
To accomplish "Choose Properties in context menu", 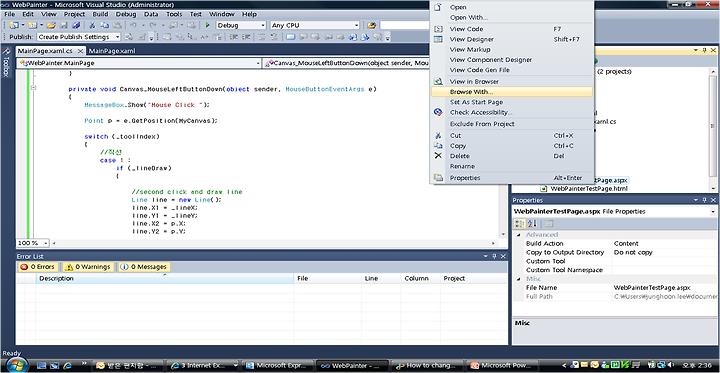I will (512, 178).
